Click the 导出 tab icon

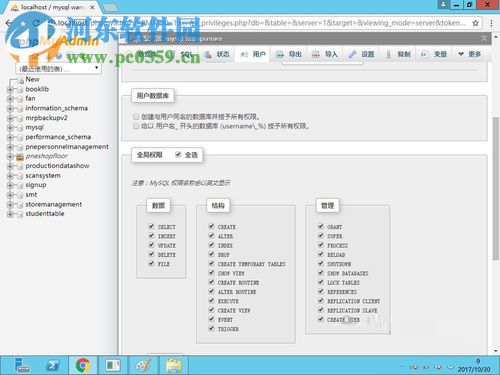(280, 55)
